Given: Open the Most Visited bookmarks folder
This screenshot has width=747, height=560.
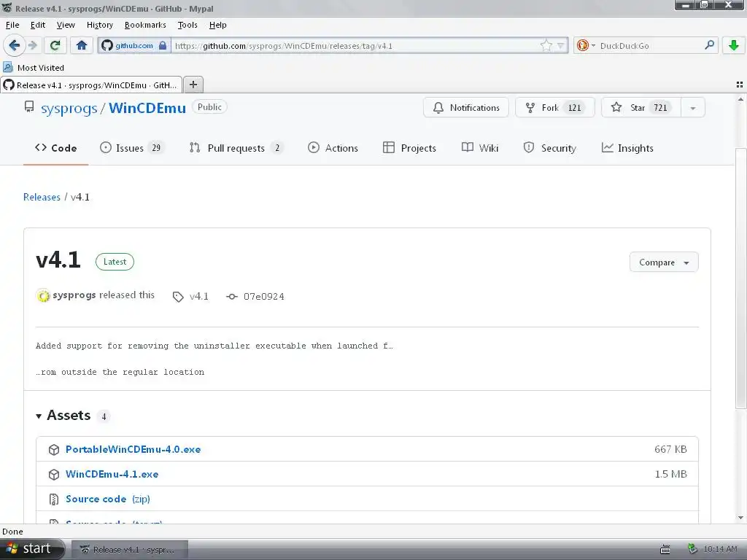Looking at the screenshot, I should coord(34,68).
